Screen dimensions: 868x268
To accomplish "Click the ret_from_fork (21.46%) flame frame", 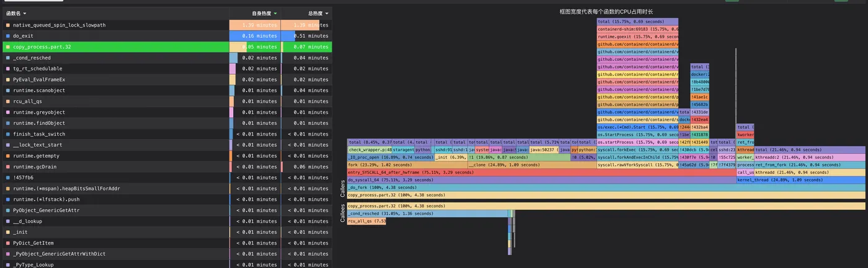I will pyautogui.click(x=809, y=165).
